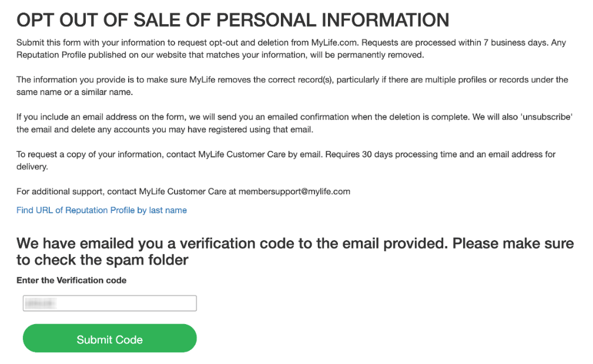The height and width of the screenshot is (364, 593).
Task: Select the Reputation Profile lookup link text
Action: click(101, 210)
